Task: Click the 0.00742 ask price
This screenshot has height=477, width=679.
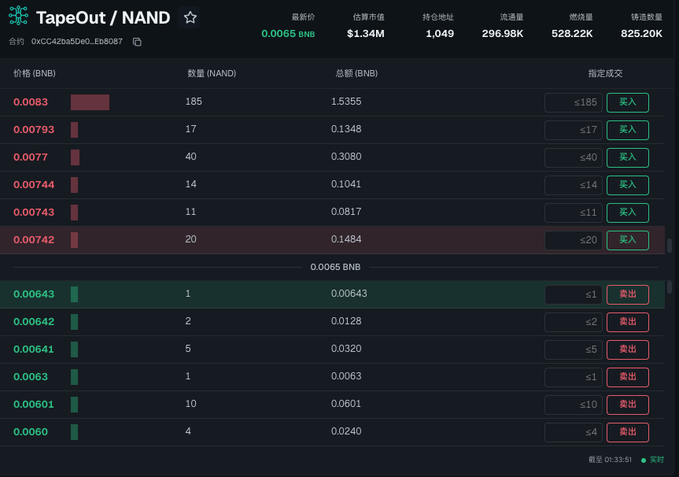Action: click(34, 240)
